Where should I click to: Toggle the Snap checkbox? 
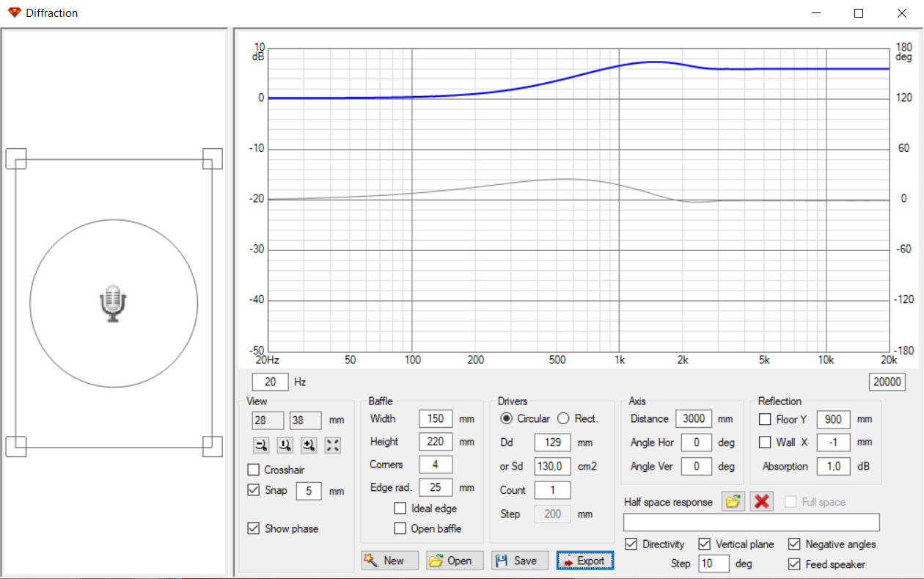pos(254,490)
